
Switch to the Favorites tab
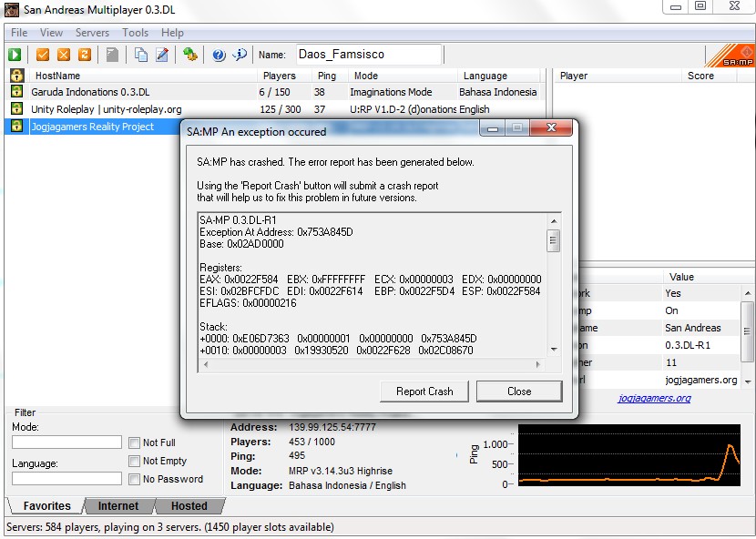pos(46,505)
